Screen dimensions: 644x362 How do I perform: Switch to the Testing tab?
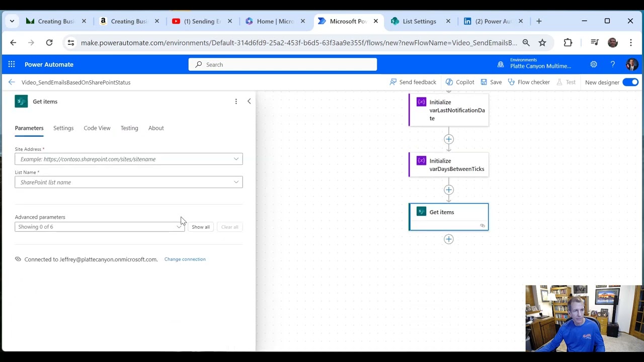point(129,128)
